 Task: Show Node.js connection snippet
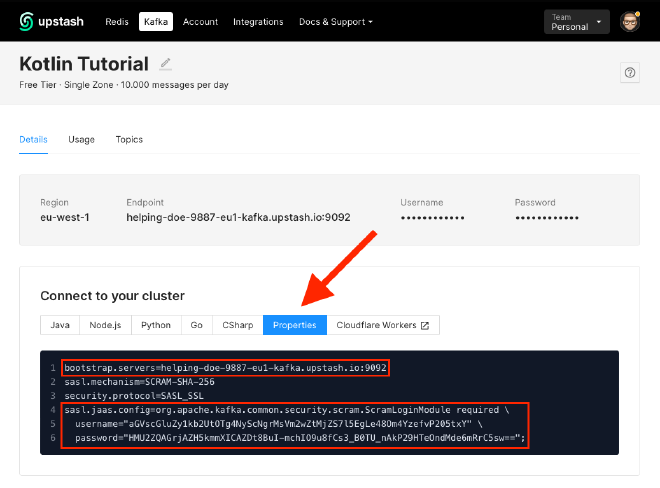click(x=105, y=325)
